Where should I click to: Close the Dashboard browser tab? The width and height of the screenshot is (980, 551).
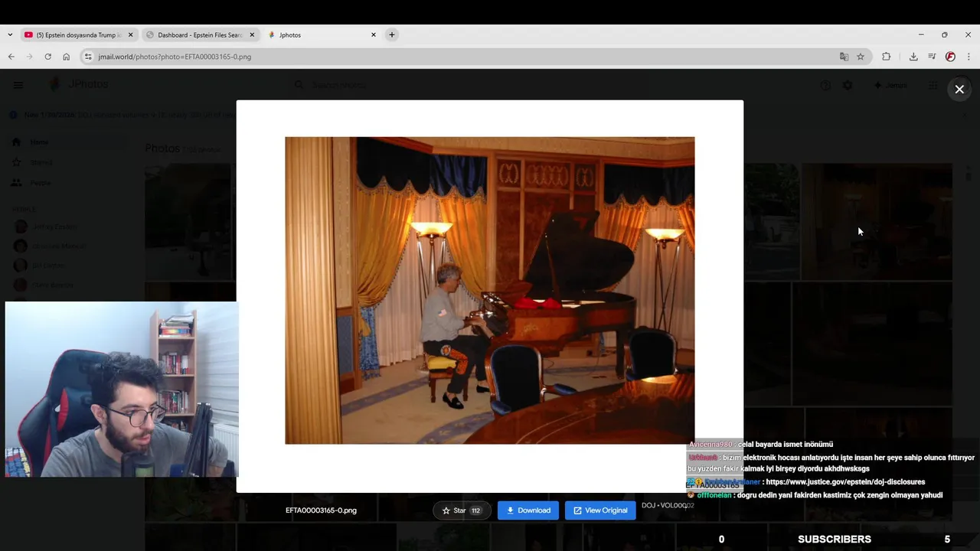[x=251, y=34]
